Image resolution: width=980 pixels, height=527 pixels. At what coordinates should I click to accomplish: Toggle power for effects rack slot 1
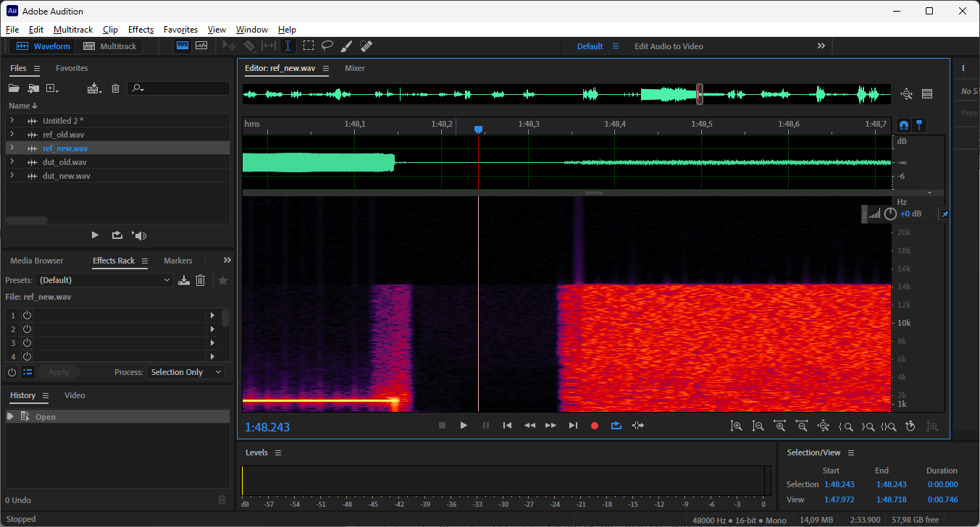point(27,316)
